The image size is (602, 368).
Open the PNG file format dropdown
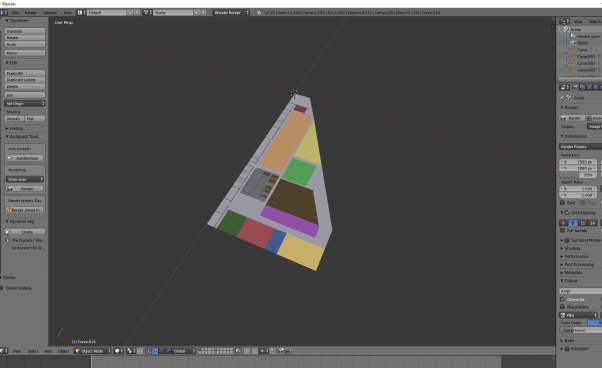click(579, 315)
